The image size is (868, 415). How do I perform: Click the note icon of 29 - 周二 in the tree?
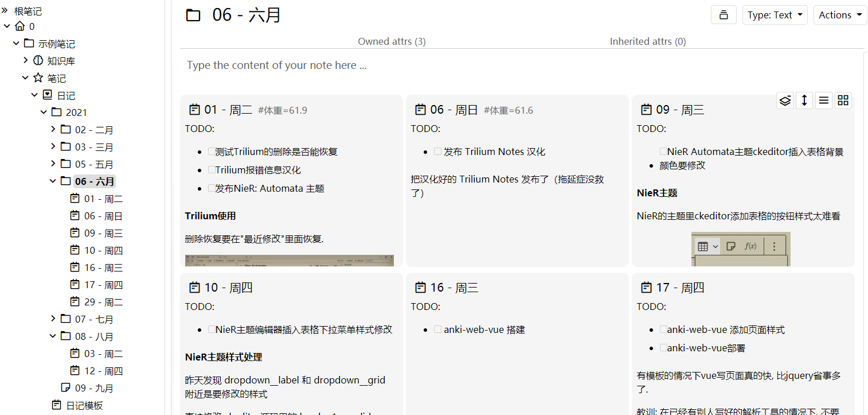tap(75, 302)
